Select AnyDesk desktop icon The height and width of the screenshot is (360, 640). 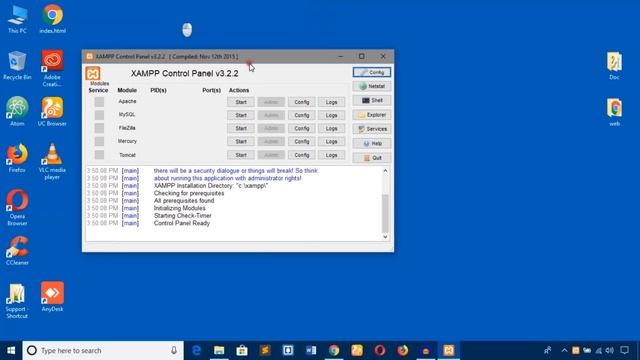click(x=52, y=297)
